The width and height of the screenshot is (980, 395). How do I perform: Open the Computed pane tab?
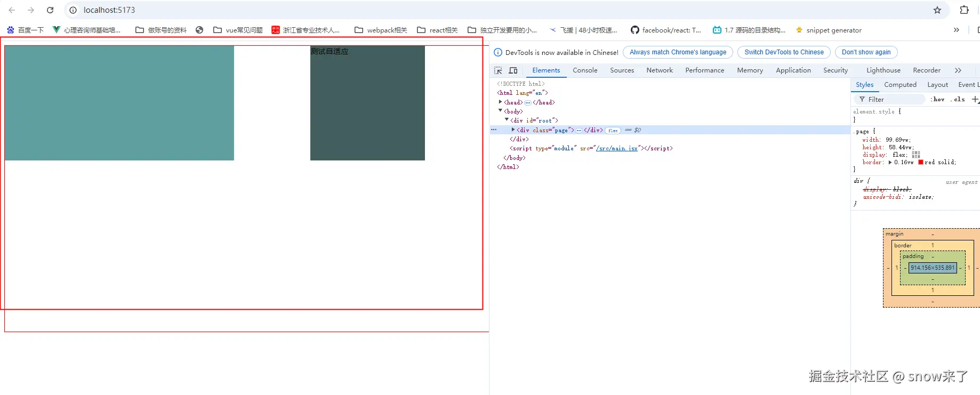pyautogui.click(x=900, y=85)
